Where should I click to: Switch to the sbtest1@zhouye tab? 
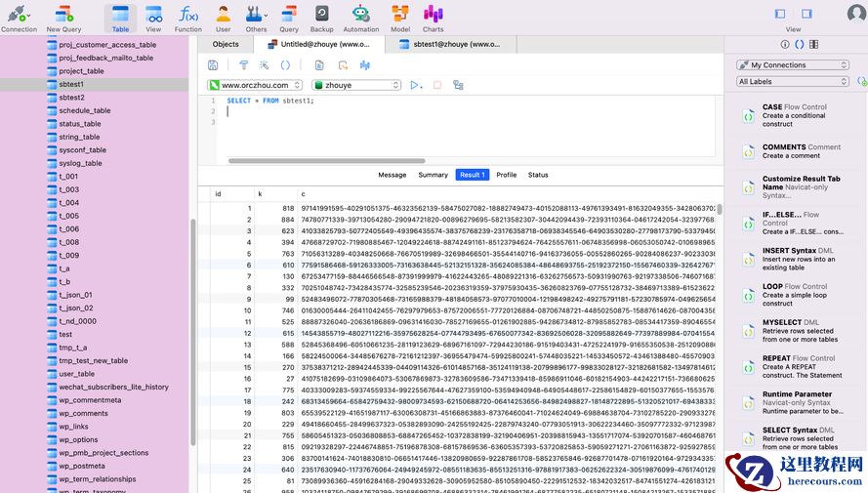(451, 44)
